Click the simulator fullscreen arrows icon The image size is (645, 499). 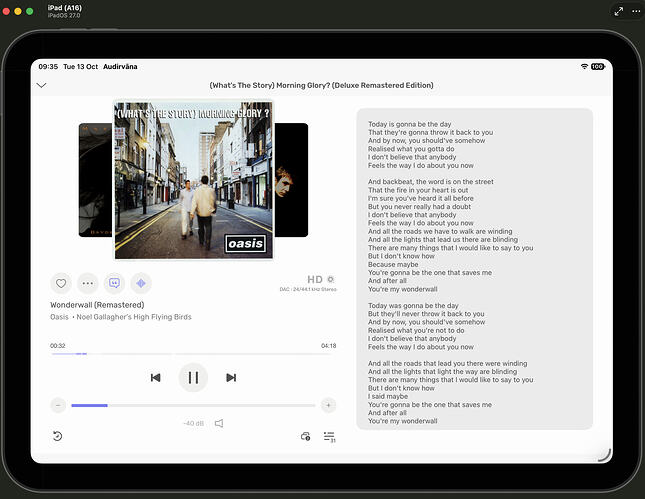tap(619, 12)
